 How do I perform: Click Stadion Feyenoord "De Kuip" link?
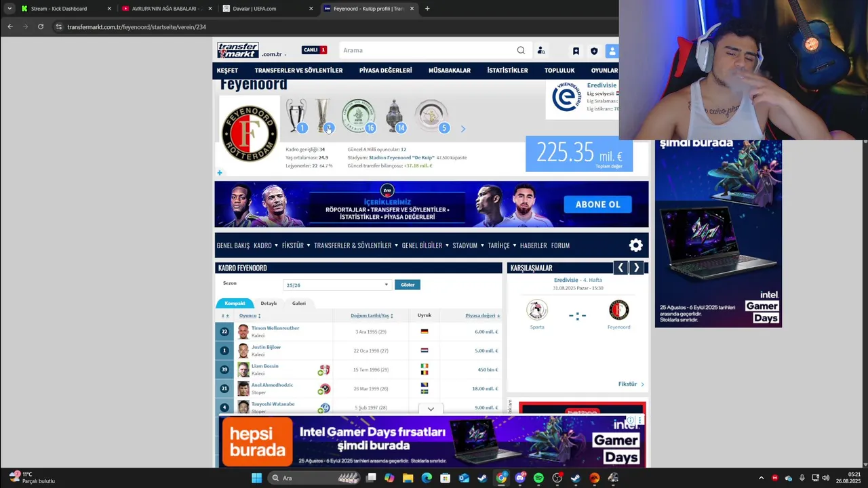[401, 157]
